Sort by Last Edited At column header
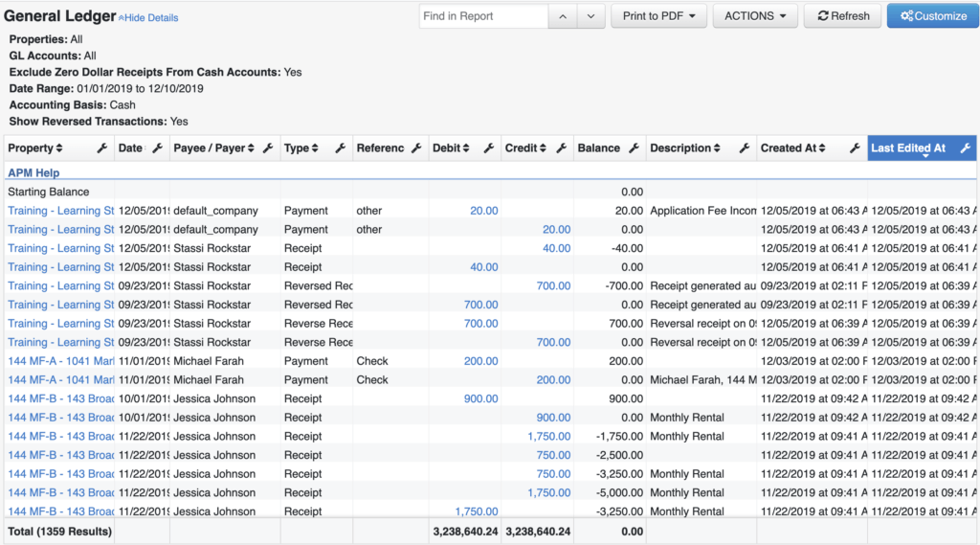980x545 pixels. pos(908,148)
